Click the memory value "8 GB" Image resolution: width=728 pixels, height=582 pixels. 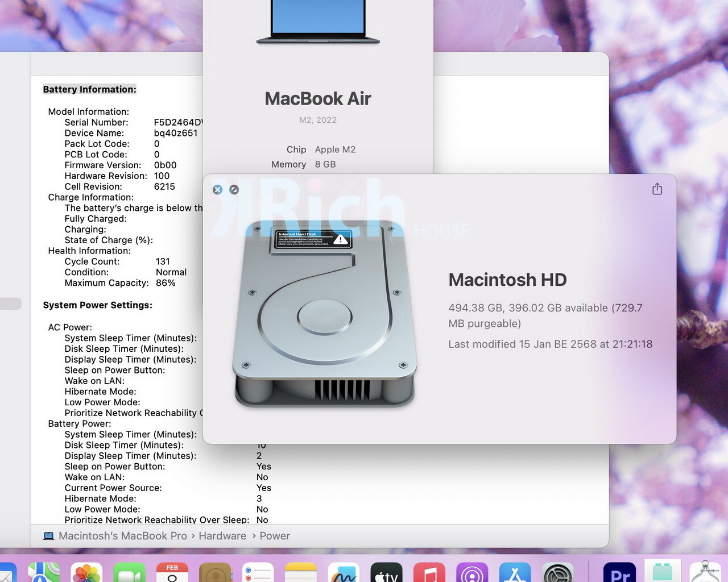(325, 164)
